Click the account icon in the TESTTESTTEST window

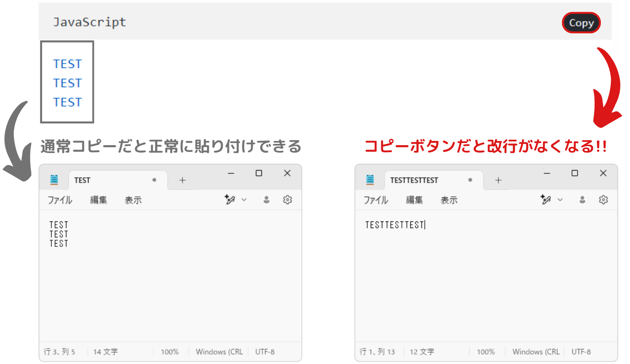582,200
